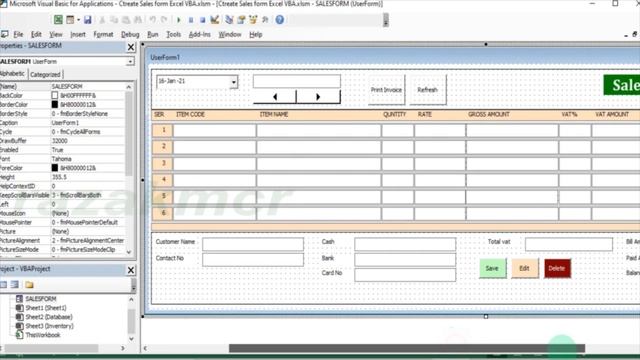This screenshot has width=640, height=360.
Task: Click the Find binoculars icon
Action: 138,20
